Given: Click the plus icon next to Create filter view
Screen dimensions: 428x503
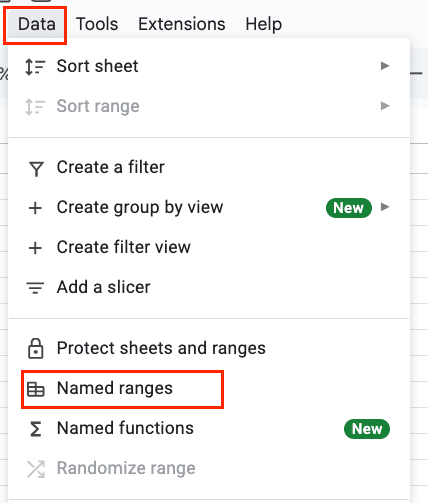Looking at the screenshot, I should tap(35, 248).
